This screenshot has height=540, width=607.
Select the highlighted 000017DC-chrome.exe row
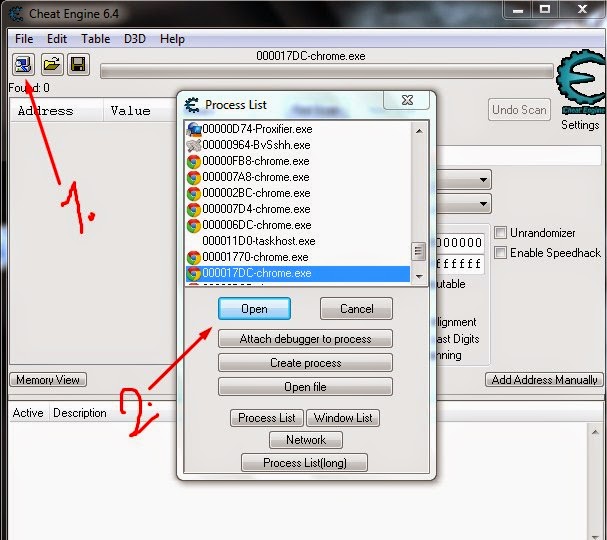298,273
